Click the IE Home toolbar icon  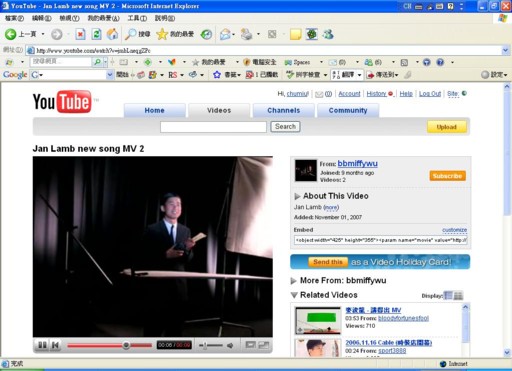pos(112,34)
